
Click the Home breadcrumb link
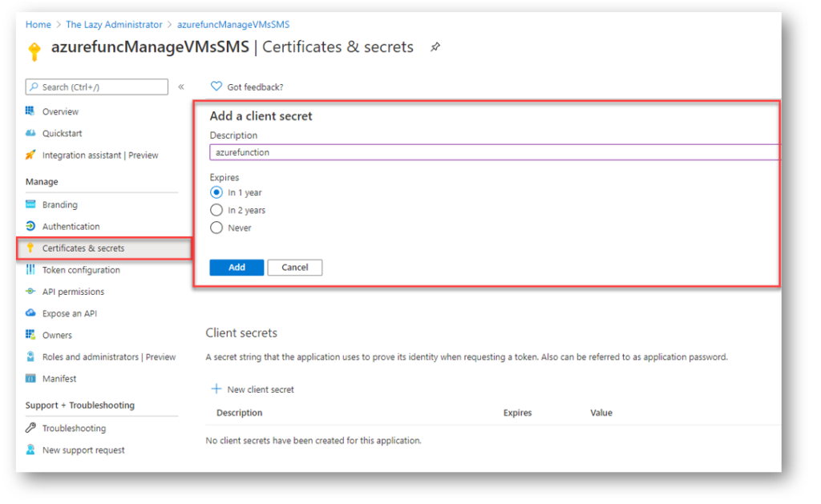38,25
